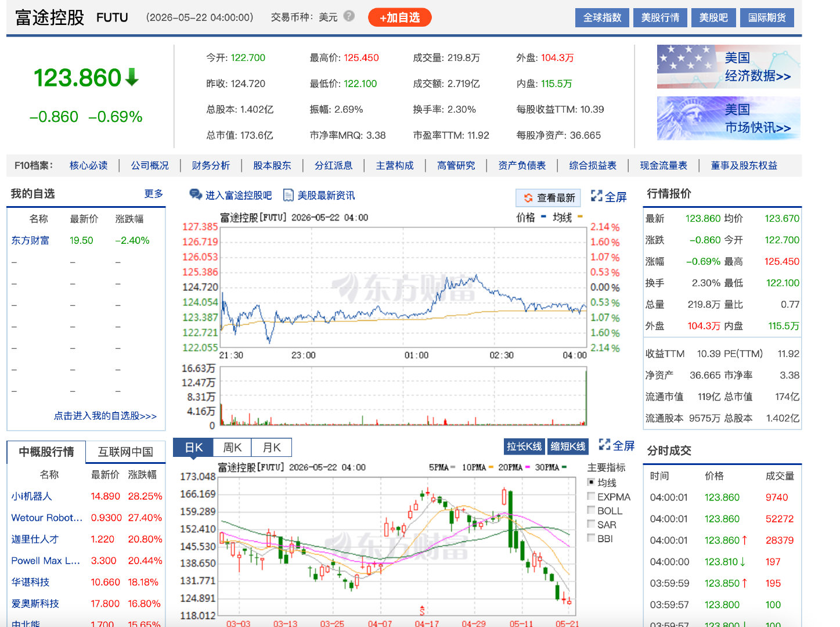Open 美股吧 forum

tap(713, 17)
